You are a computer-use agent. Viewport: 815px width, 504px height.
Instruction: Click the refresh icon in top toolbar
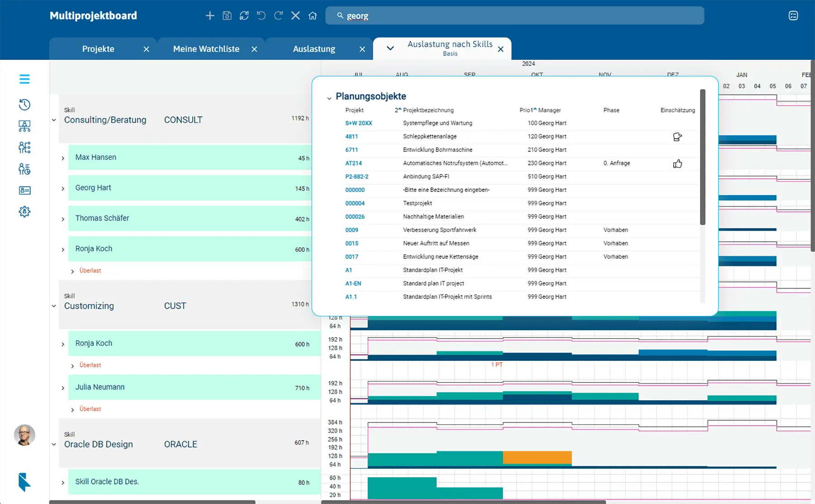point(244,16)
